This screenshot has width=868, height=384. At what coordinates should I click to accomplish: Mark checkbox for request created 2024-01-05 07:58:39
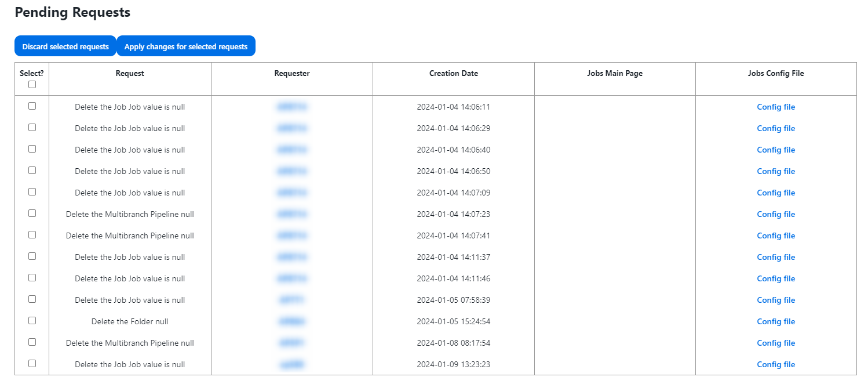(x=32, y=299)
